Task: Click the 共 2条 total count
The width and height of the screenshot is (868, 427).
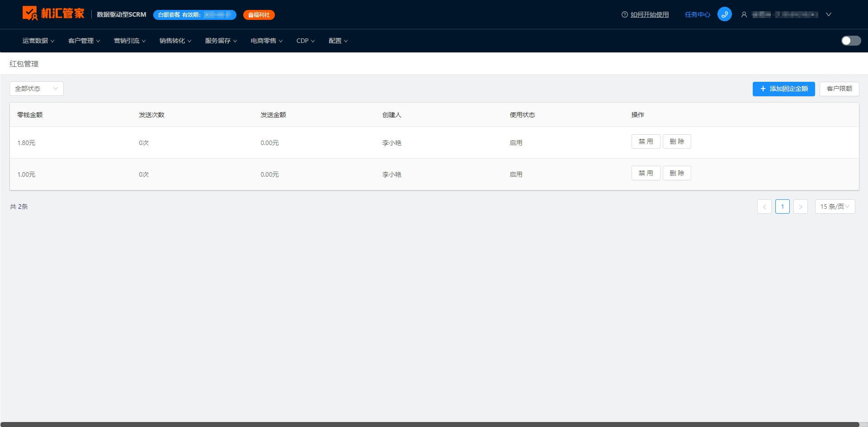Action: click(x=19, y=206)
